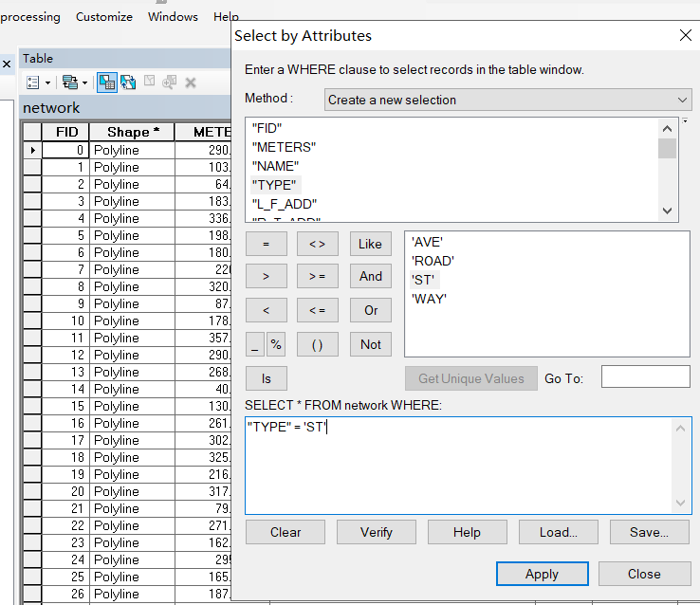
Task: Click the Delete Selected X icon
Action: [x=191, y=82]
